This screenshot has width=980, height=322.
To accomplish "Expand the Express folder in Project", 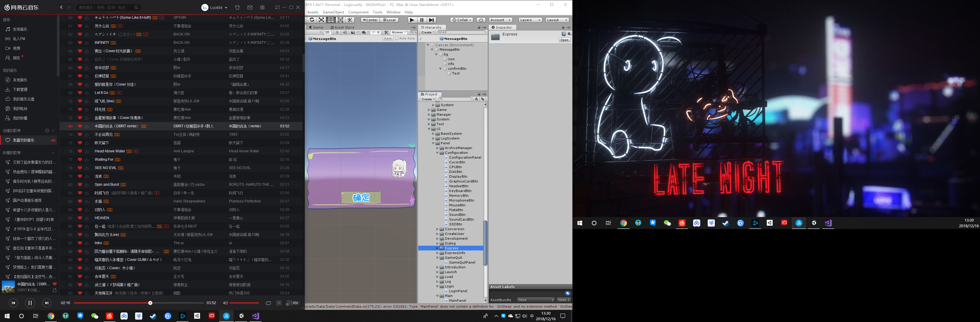I will [438, 248].
